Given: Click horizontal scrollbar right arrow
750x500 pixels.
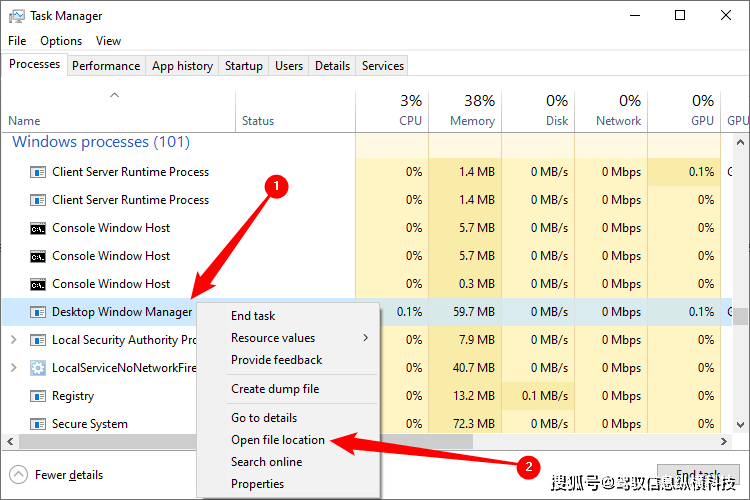Looking at the screenshot, I should point(724,441).
